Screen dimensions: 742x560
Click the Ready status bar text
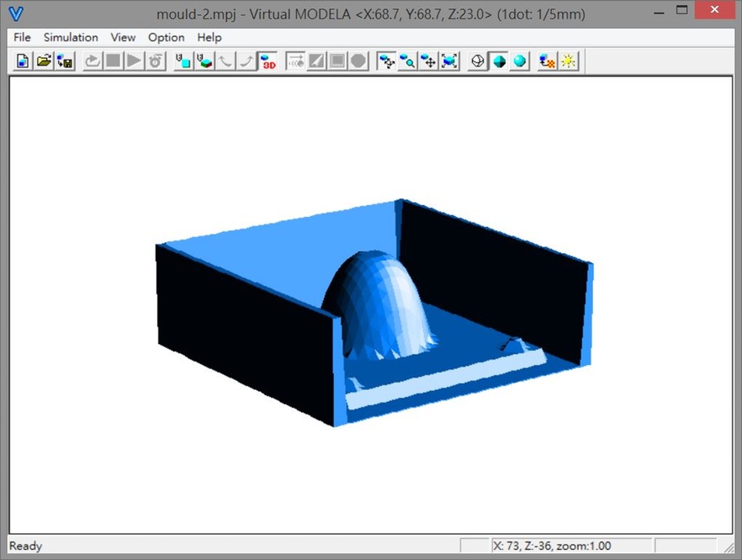25,546
